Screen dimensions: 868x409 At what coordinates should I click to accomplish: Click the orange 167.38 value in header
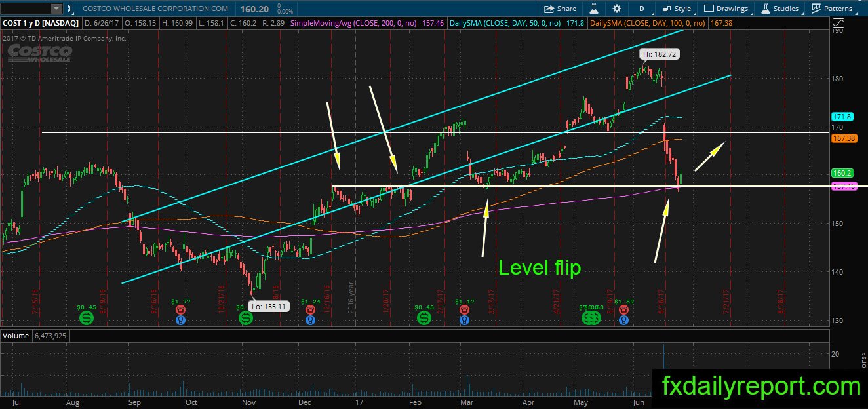(x=721, y=22)
